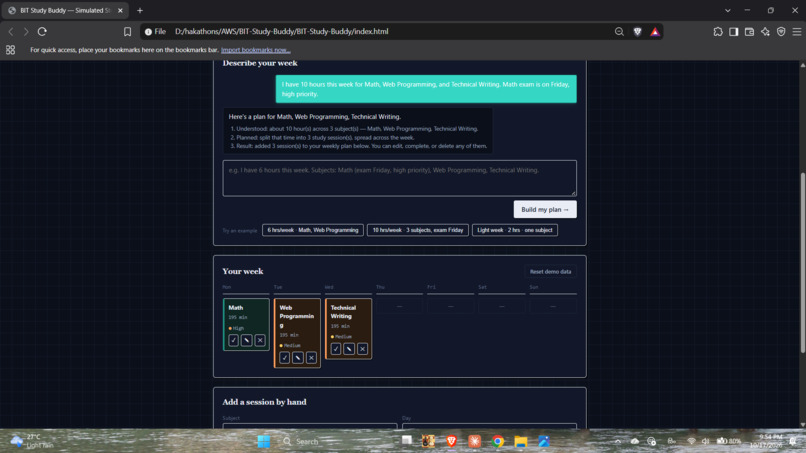Screen dimensions: 806x453
Task: Toggle the browser sidebar panel
Action: point(734,31)
